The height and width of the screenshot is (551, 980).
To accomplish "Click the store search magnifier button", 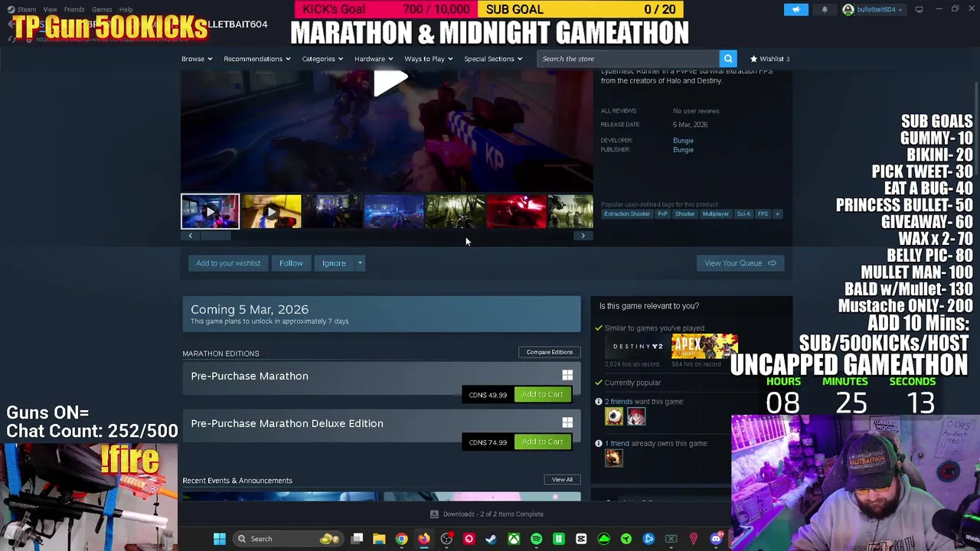I will 728,59.
